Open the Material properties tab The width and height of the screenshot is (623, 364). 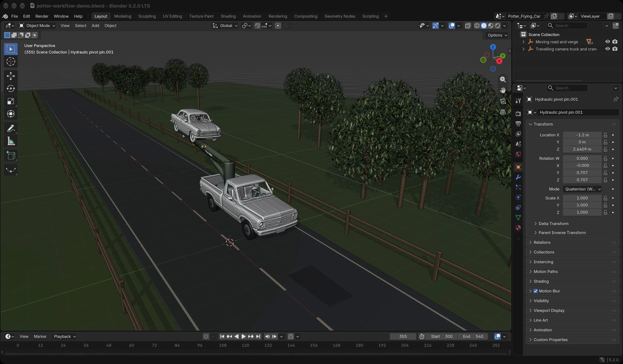pyautogui.click(x=518, y=228)
